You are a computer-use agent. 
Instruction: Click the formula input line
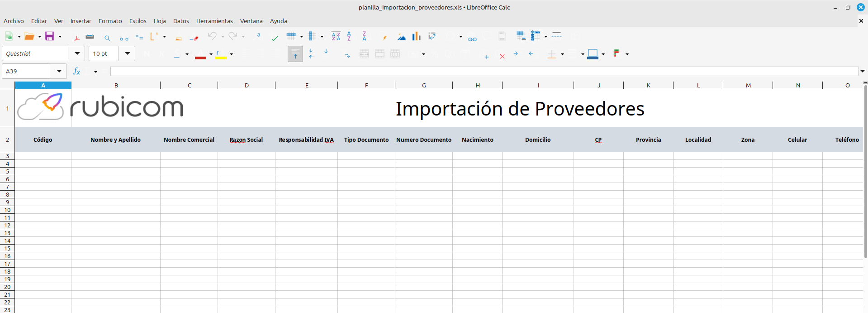point(484,71)
